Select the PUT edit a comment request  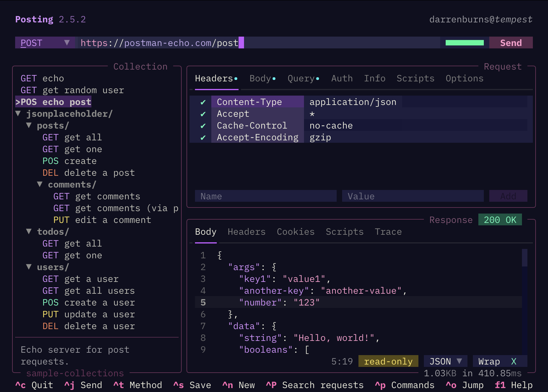tap(102, 220)
